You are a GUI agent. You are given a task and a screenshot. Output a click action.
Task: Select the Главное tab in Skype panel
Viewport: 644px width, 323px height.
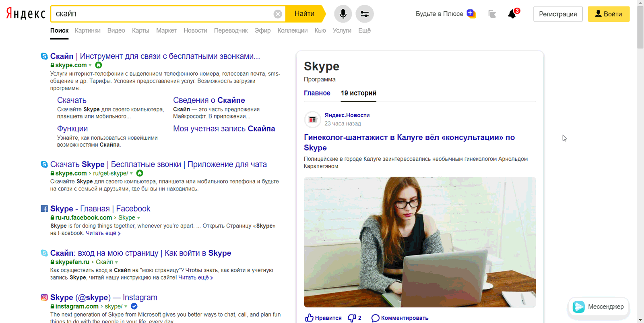pyautogui.click(x=317, y=93)
